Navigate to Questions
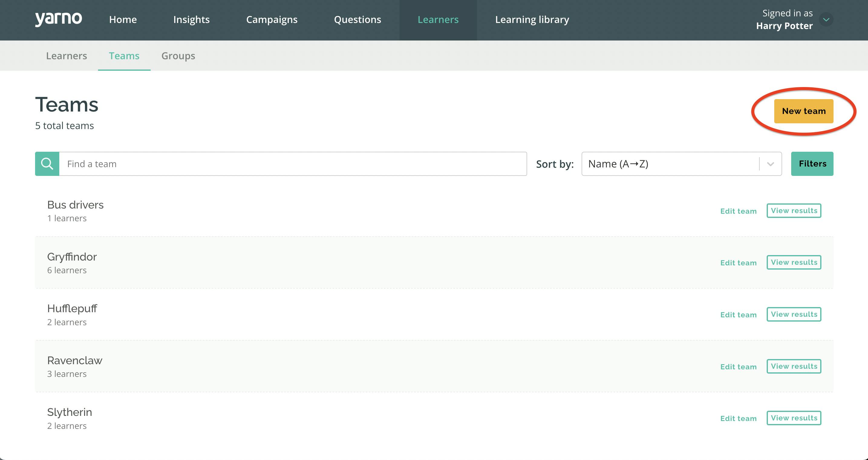The height and width of the screenshot is (460, 868). pyautogui.click(x=357, y=20)
